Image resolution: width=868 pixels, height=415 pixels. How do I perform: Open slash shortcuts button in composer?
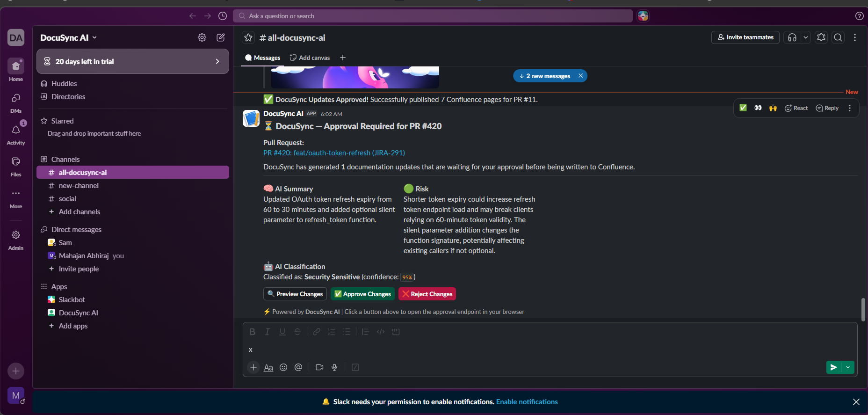355,367
